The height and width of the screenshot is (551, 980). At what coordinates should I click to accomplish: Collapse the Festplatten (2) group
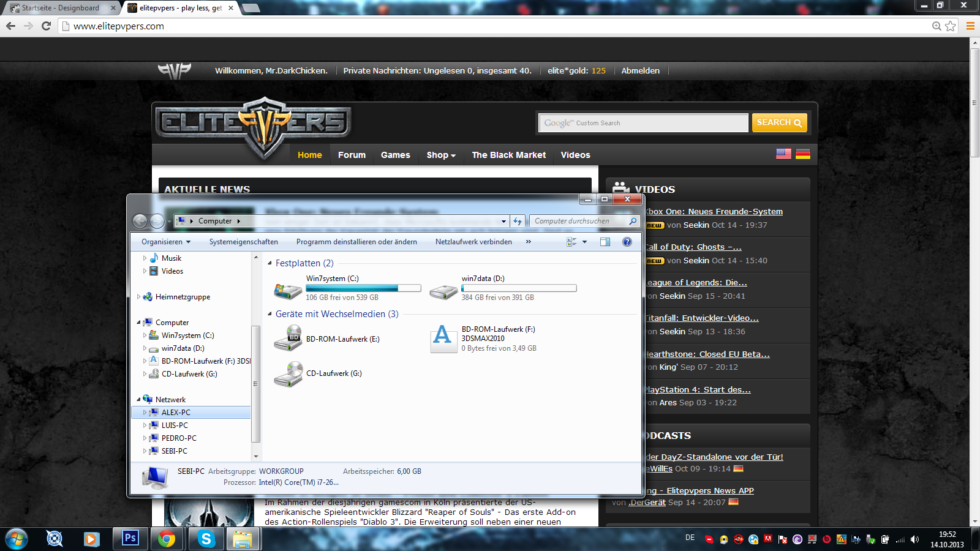point(270,263)
